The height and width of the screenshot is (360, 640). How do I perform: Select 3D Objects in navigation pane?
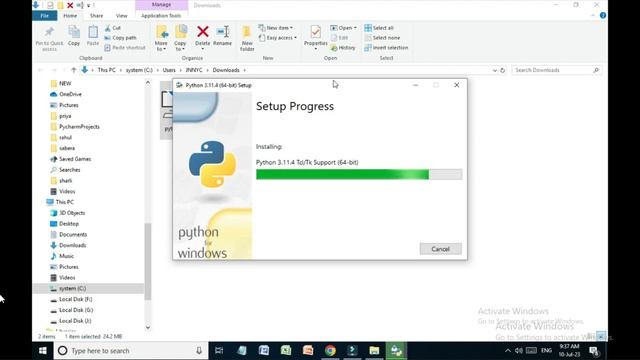(72, 213)
